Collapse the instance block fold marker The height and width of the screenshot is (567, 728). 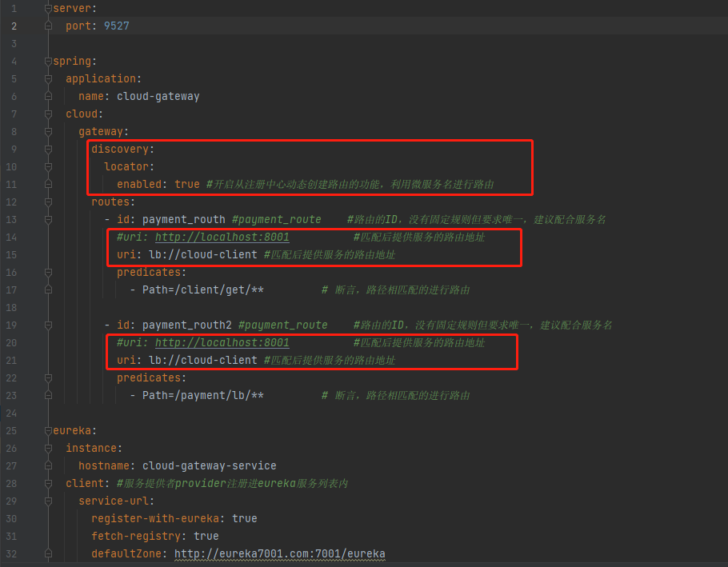[48, 449]
